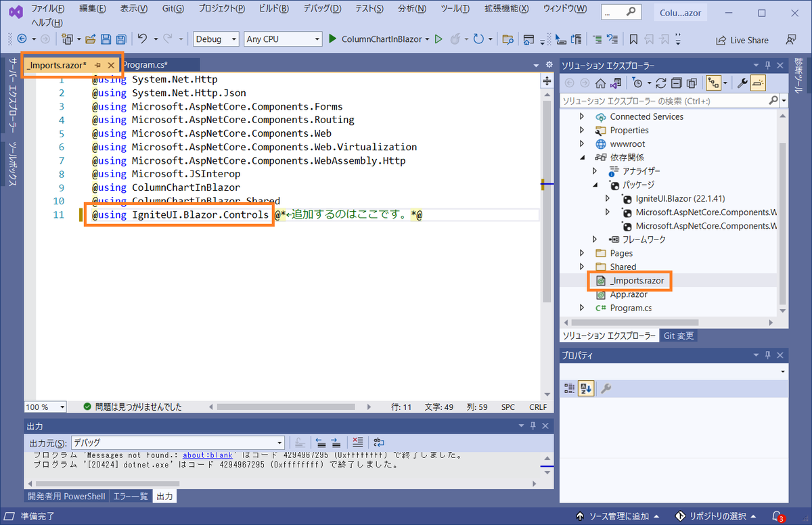Expand the Connected Services node
Screen dimensions: 812x525
pos(582,116)
